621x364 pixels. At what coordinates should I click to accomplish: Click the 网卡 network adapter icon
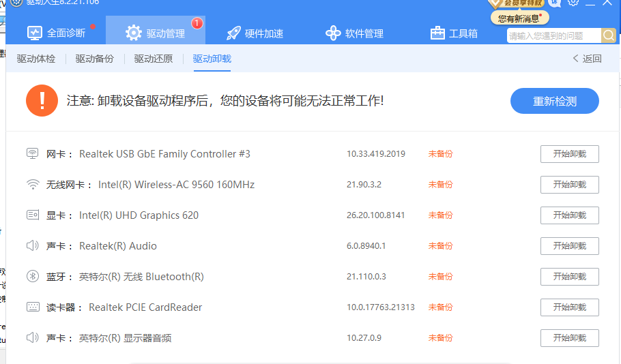[33, 153]
